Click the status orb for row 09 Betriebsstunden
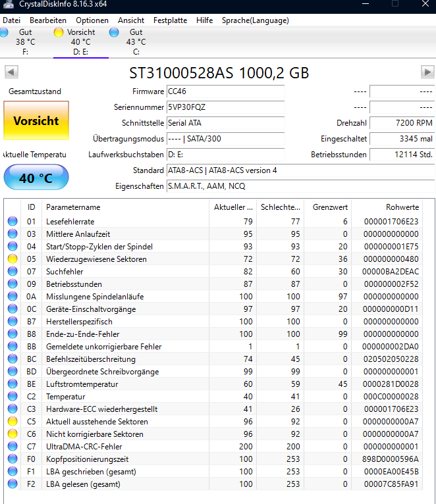The width and height of the screenshot is (436, 504). (13, 284)
